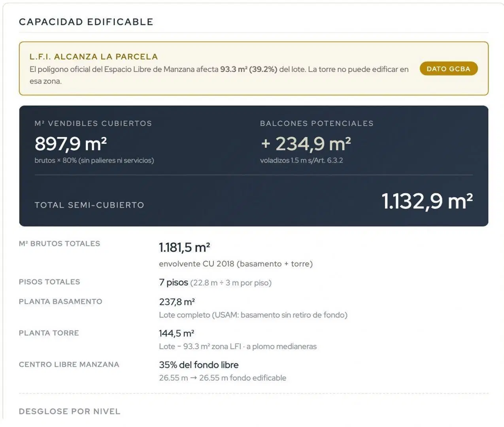Click the PLANTA TORRE label

click(x=49, y=333)
